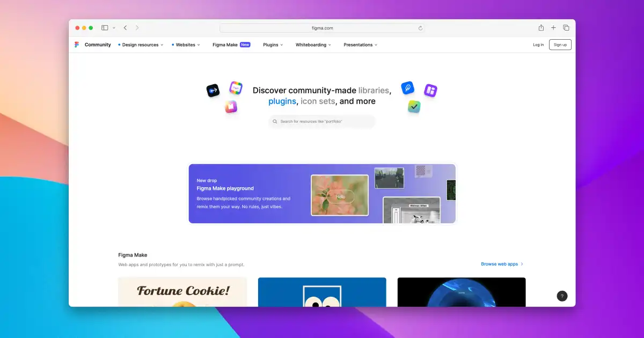Go forward with the Safari forward arrow
The image size is (644, 338).
tap(137, 28)
